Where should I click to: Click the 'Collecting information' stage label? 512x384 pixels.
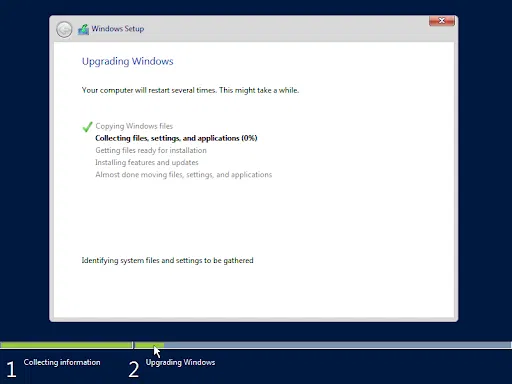pyautogui.click(x=62, y=362)
